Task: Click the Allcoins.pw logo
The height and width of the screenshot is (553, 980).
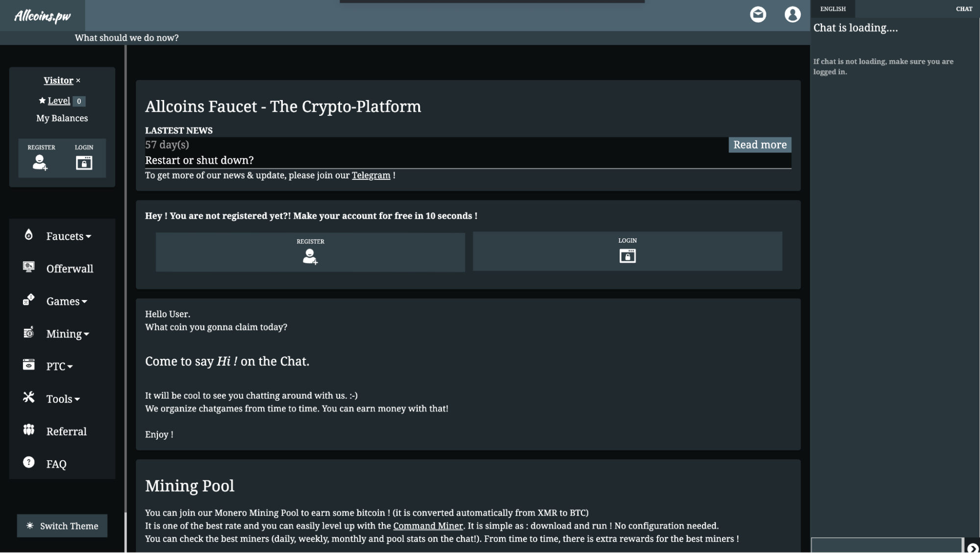Action: point(43,16)
